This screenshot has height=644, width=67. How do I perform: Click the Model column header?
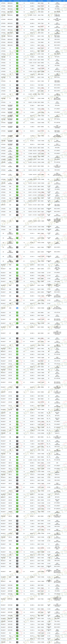(x=10, y=1)
